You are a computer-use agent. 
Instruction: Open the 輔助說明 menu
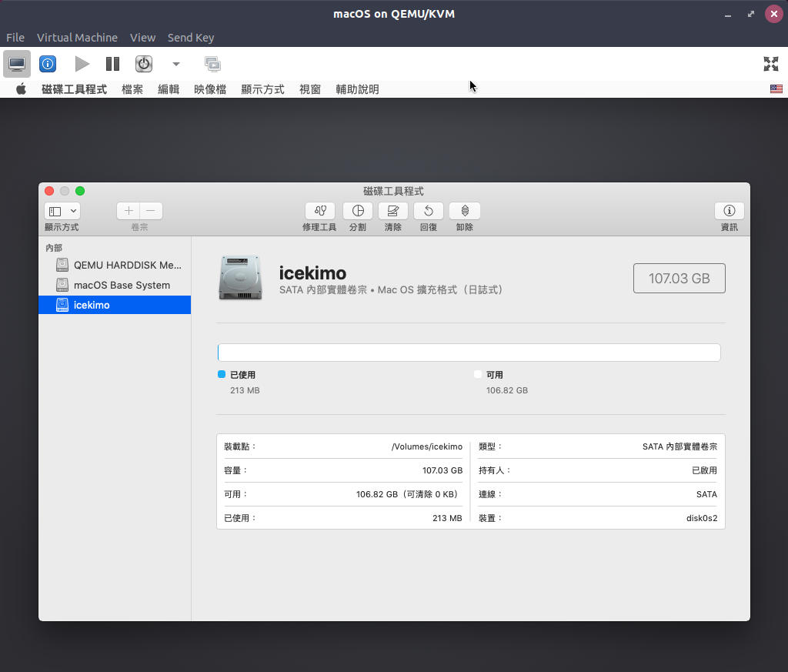click(357, 89)
